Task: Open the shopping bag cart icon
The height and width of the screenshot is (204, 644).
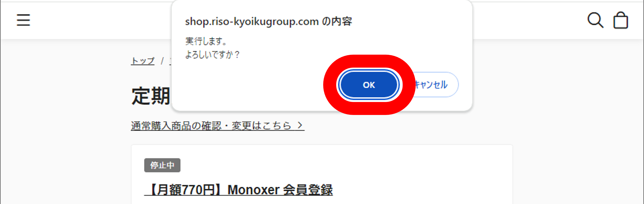Action: coord(620,20)
